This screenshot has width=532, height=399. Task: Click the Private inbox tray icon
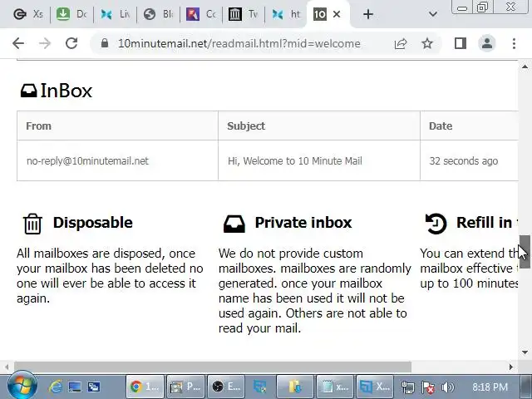click(234, 224)
